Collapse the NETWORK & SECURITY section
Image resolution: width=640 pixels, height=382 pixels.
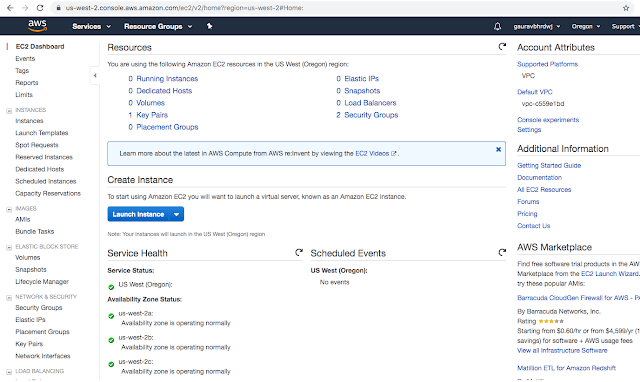(x=9, y=298)
